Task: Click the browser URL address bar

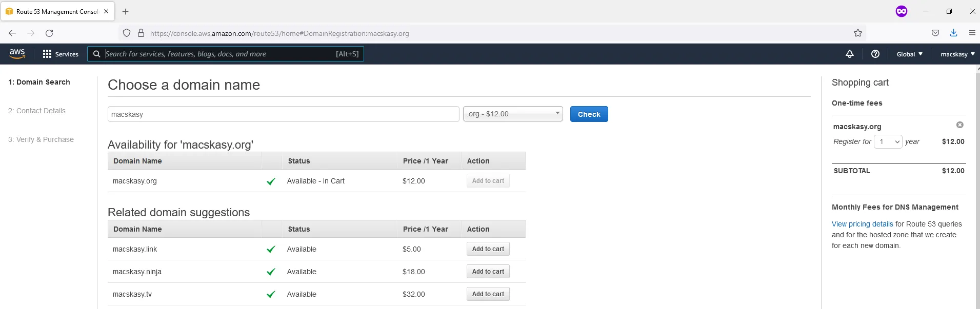Action: (492, 33)
